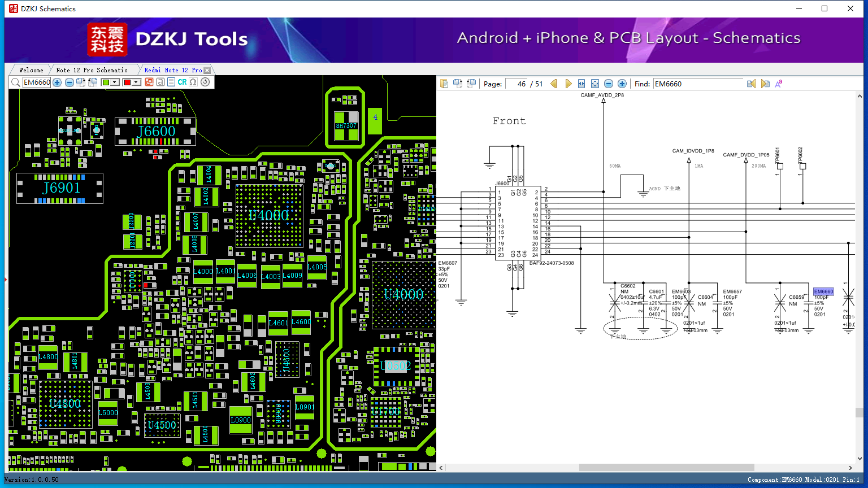Find previous match in schematic
The image size is (868, 488).
coord(751,84)
